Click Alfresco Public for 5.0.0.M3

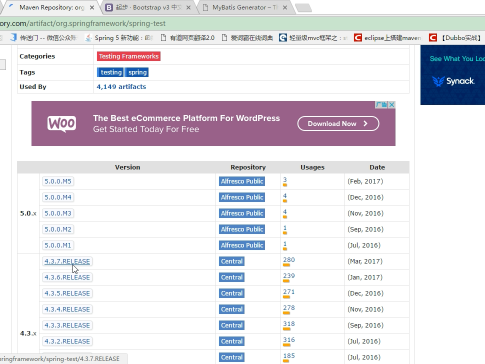[x=242, y=213]
